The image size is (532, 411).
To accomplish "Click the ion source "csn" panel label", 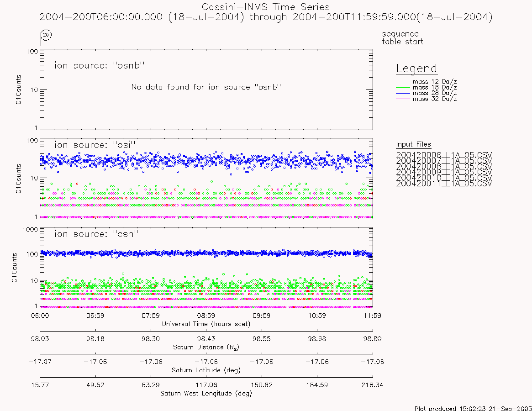I will click(96, 234).
